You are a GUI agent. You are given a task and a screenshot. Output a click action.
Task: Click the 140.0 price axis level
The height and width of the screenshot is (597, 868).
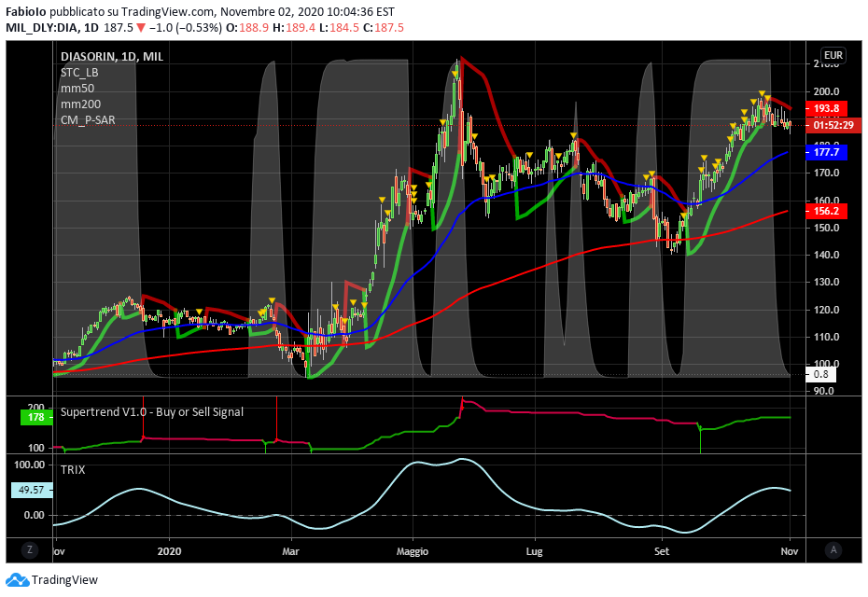826,255
